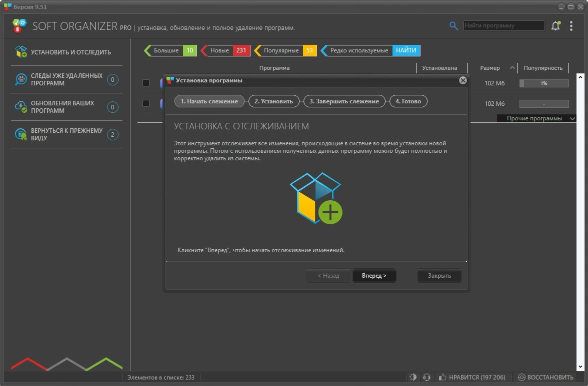This screenshot has width=588, height=386.
Task: Click the "ВОССТАНОВИТЬ" label in status bar
Action: click(550, 377)
